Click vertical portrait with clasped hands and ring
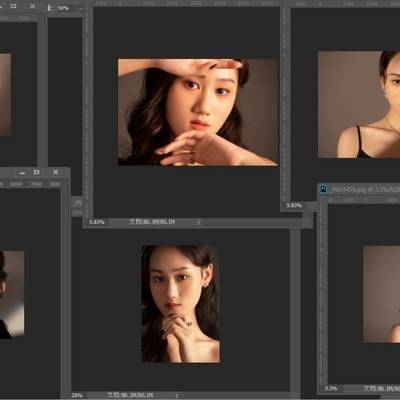The width and height of the screenshot is (400, 400). (x=181, y=304)
